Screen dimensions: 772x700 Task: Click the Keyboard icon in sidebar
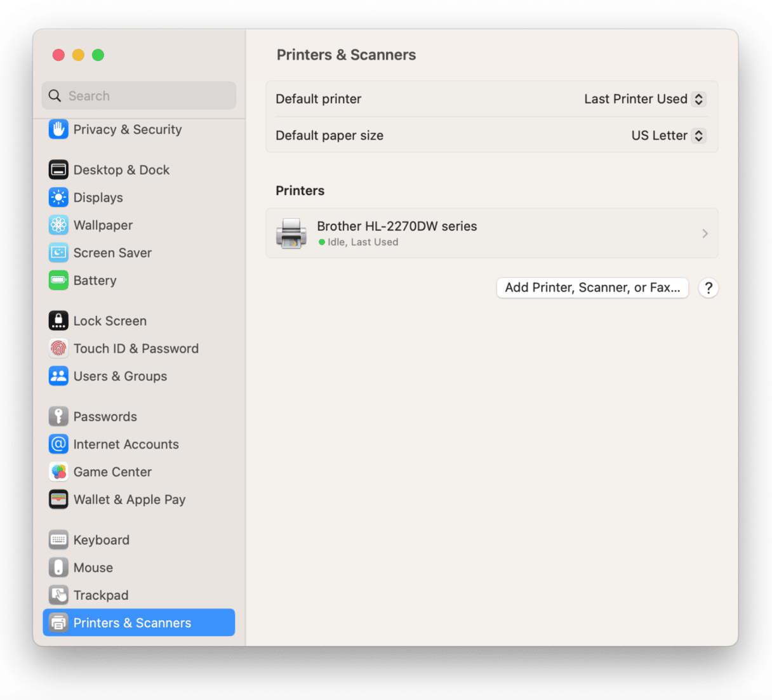coord(58,540)
